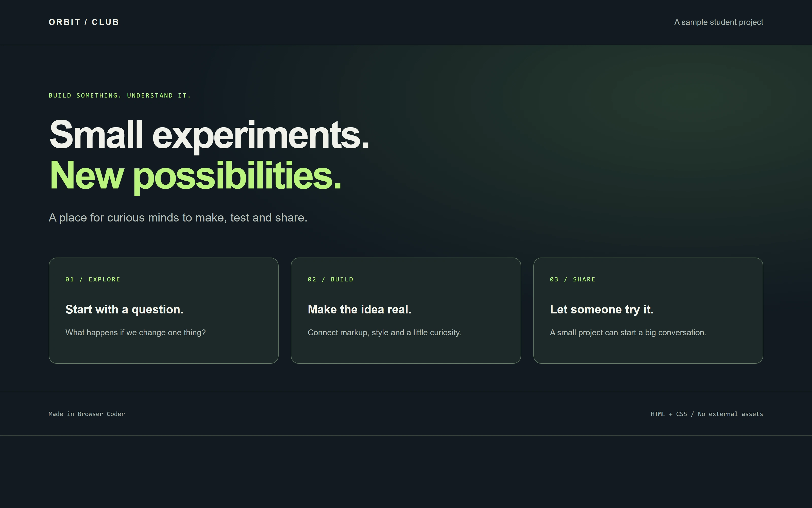The image size is (812, 508).
Task: Click 'HTML + CSS / No external assets' footer text
Action: (x=707, y=414)
